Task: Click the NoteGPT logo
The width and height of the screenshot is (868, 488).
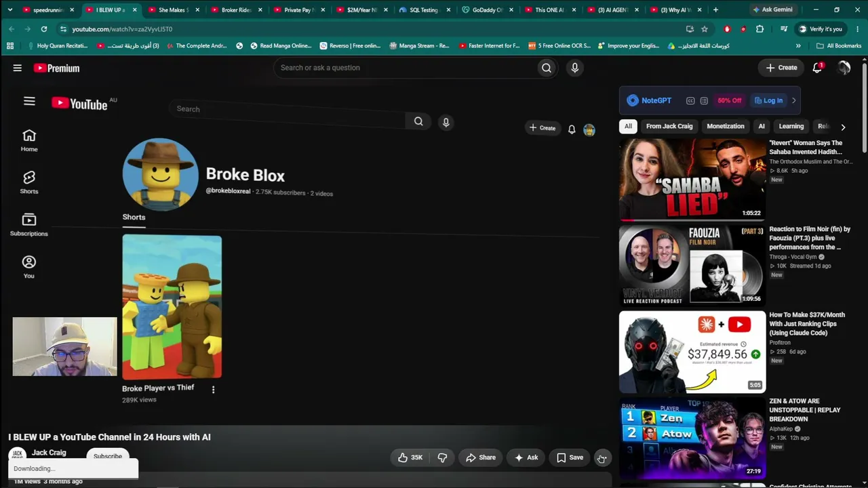Action: [649, 100]
